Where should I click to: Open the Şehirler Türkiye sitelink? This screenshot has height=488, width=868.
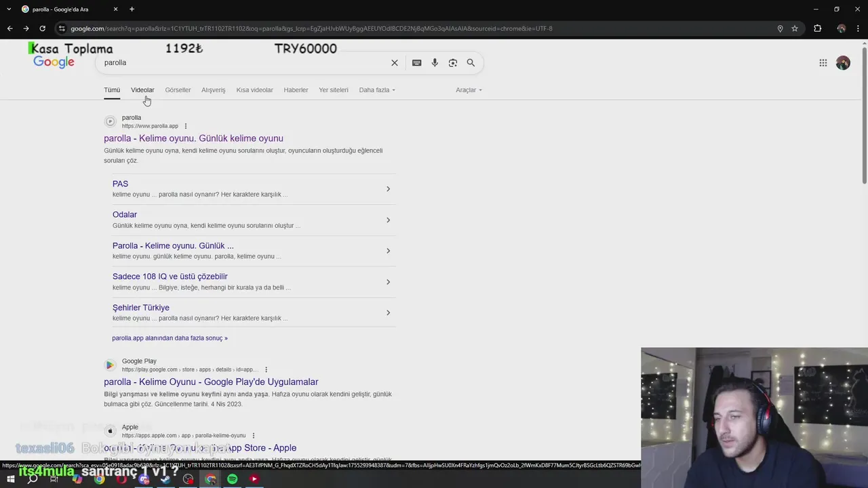click(141, 308)
